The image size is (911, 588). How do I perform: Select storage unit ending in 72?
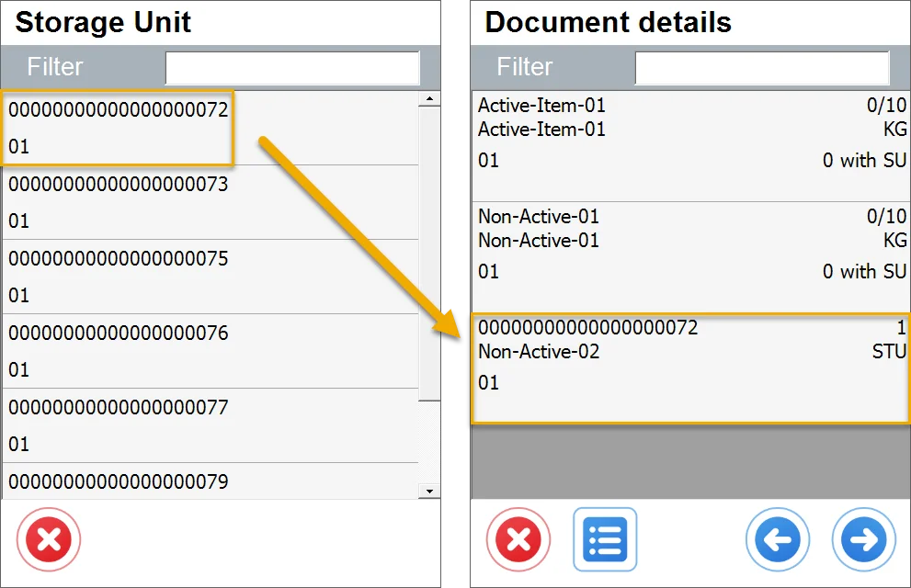click(118, 128)
